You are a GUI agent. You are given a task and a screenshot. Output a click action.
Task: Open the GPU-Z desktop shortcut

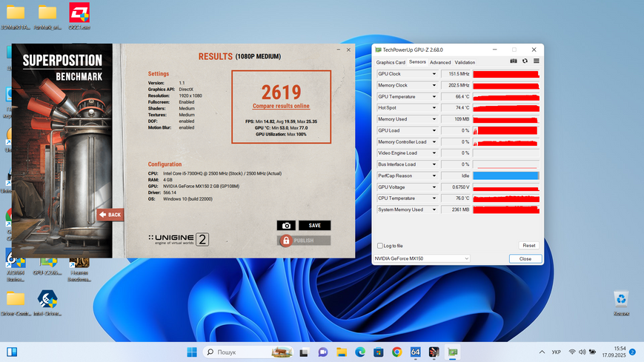click(x=47, y=267)
